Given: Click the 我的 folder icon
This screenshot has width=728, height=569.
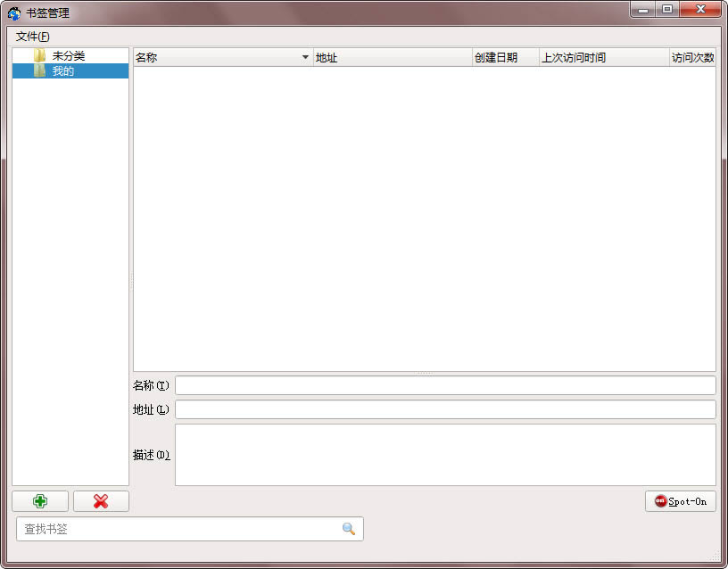Looking at the screenshot, I should pyautogui.click(x=39, y=71).
